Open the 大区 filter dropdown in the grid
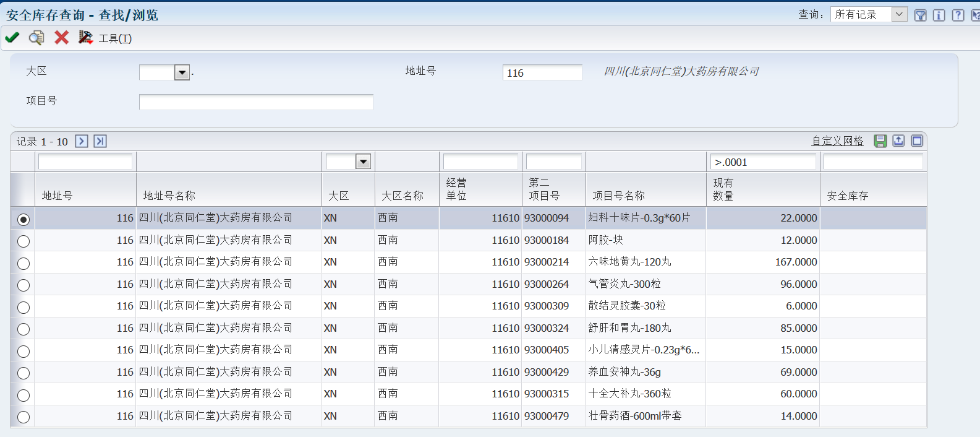Image resolution: width=980 pixels, height=437 pixels. pyautogui.click(x=363, y=162)
